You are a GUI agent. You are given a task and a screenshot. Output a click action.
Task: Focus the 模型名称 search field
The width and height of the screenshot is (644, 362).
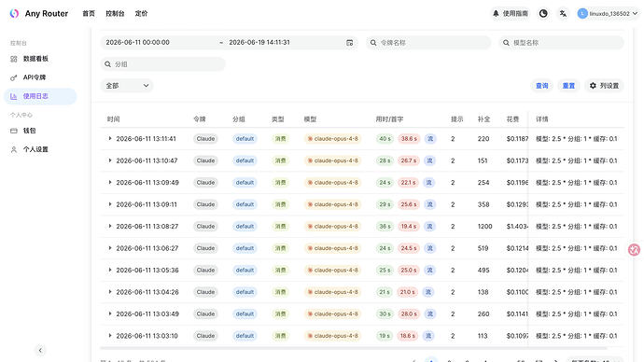[x=562, y=43]
